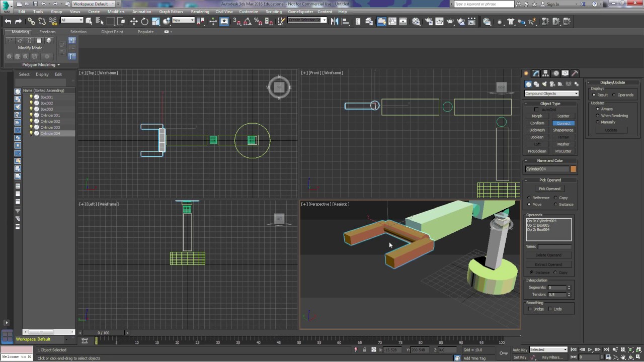The height and width of the screenshot is (362, 644).
Task: Select the Reference radio button
Action: pos(529,198)
